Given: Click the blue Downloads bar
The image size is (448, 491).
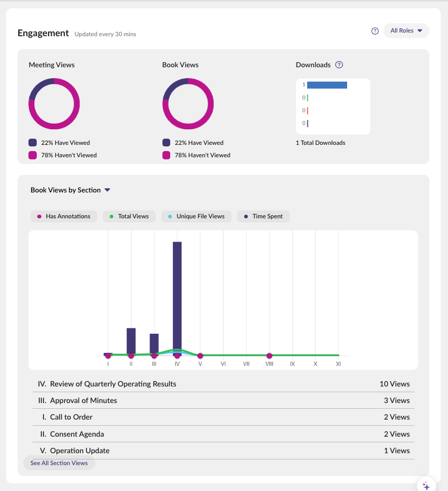Looking at the screenshot, I should point(327,85).
